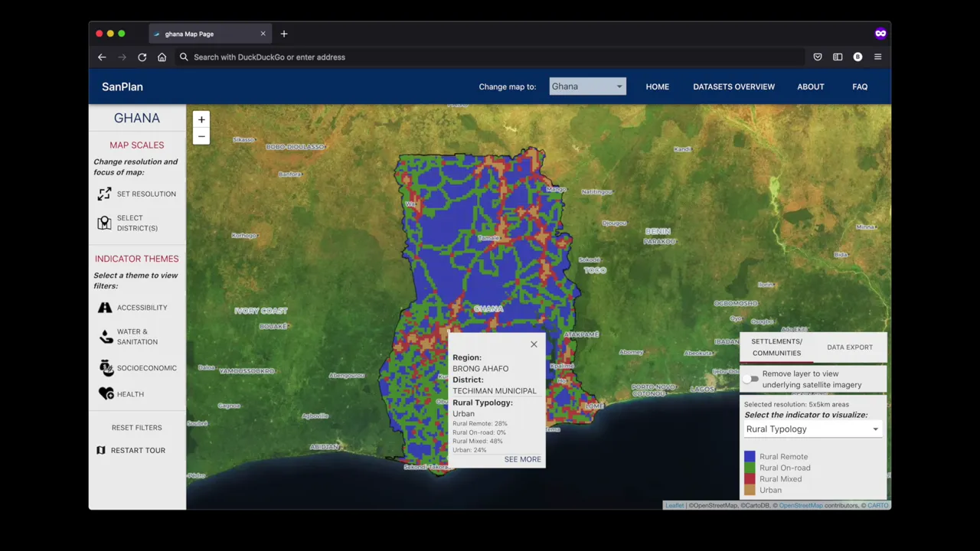Click the private browsing mask icon
980x551 pixels.
(x=880, y=34)
